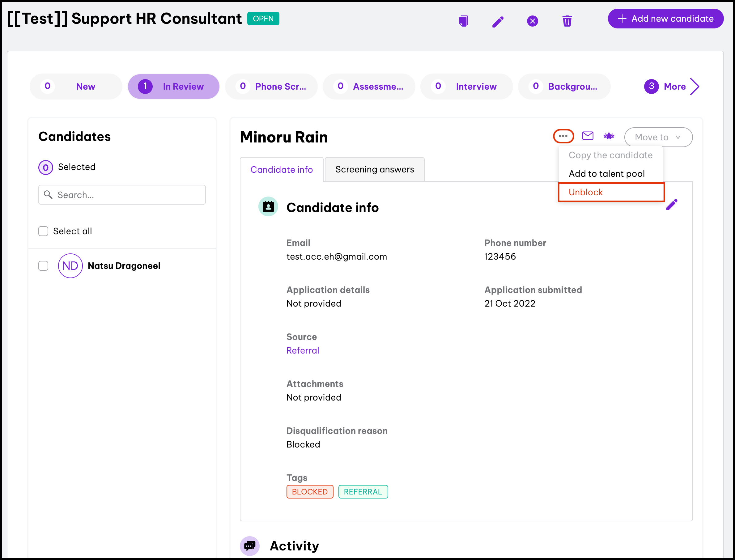This screenshot has width=735, height=560.
Task: Expand the More stages chevron
Action: (x=694, y=87)
